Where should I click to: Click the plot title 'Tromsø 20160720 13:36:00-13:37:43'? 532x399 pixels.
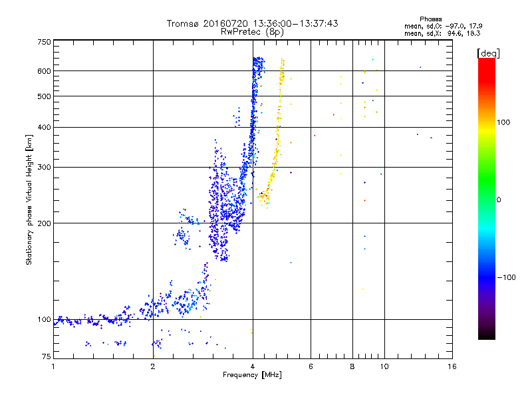(252, 23)
